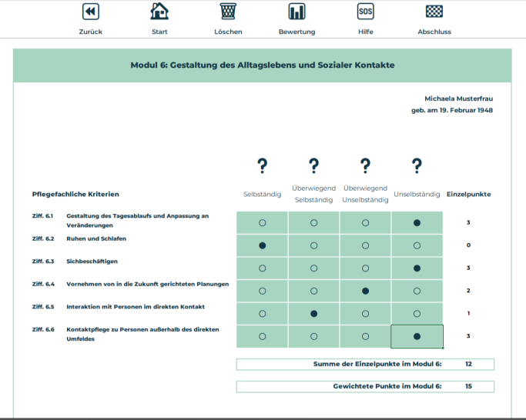Click the Gewichtete Punkte im Modul 6 field
Image resolution: width=526 pixels, height=420 pixels.
(365, 386)
